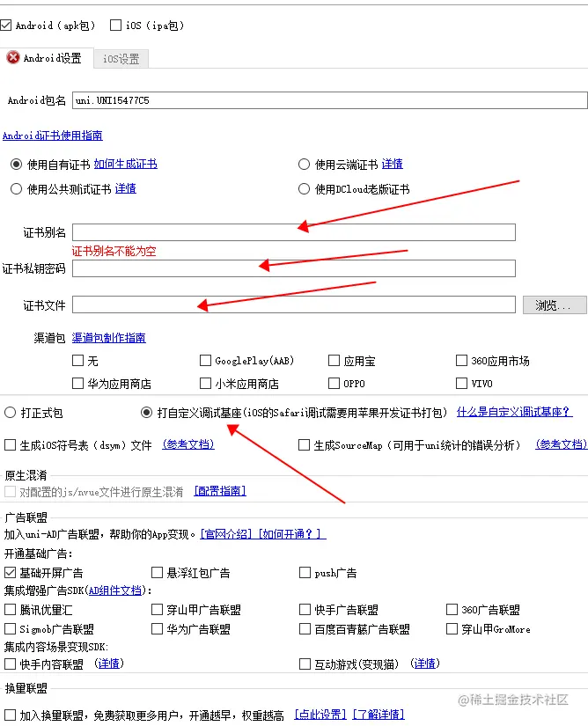Image resolution: width=588 pixels, height=726 pixels.
Task: Open 参考文档 link beside SourceMap option
Action: point(561,444)
